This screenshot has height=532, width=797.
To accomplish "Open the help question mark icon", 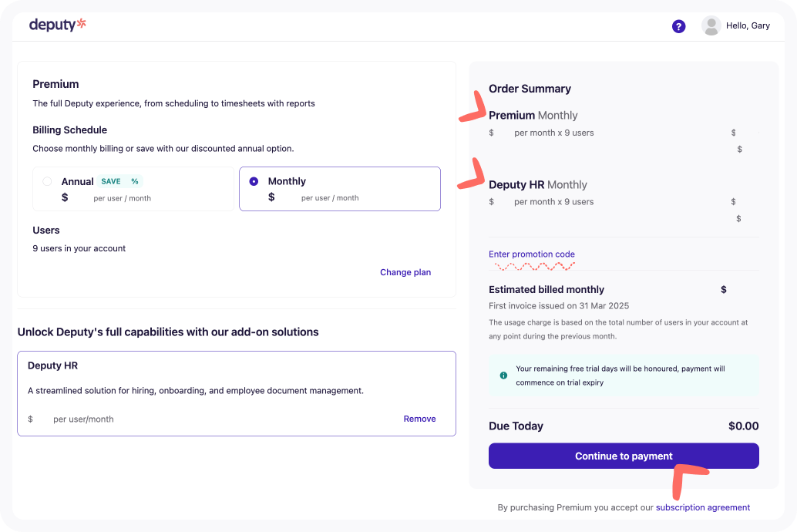I will click(678, 26).
